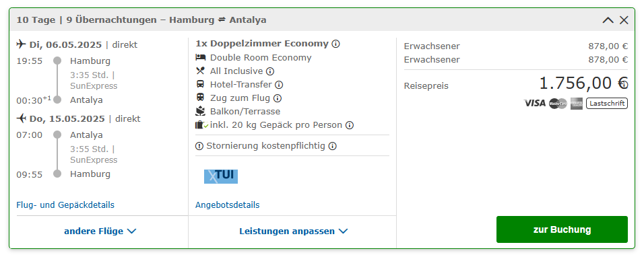Show info for Zug zum Flug

[x=278, y=98]
